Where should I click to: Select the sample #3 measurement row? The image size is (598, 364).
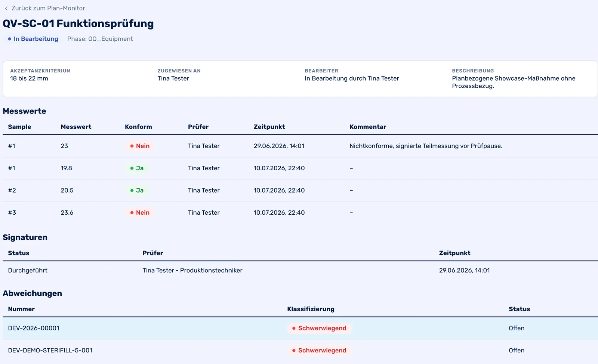click(300, 213)
